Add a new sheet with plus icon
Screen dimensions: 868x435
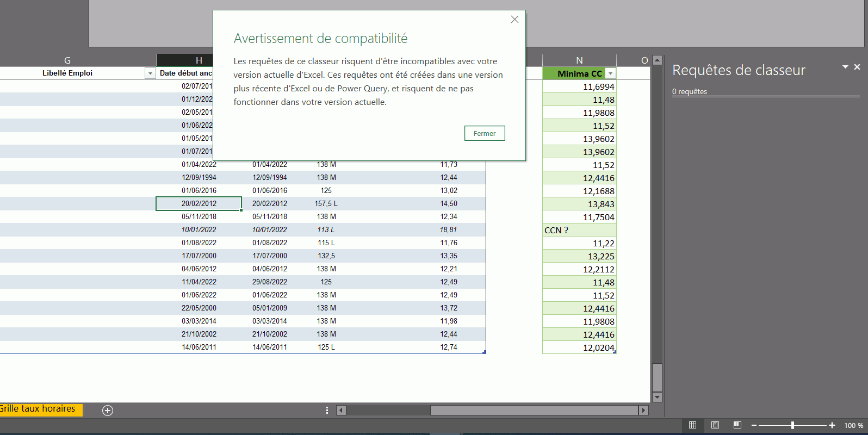point(108,411)
